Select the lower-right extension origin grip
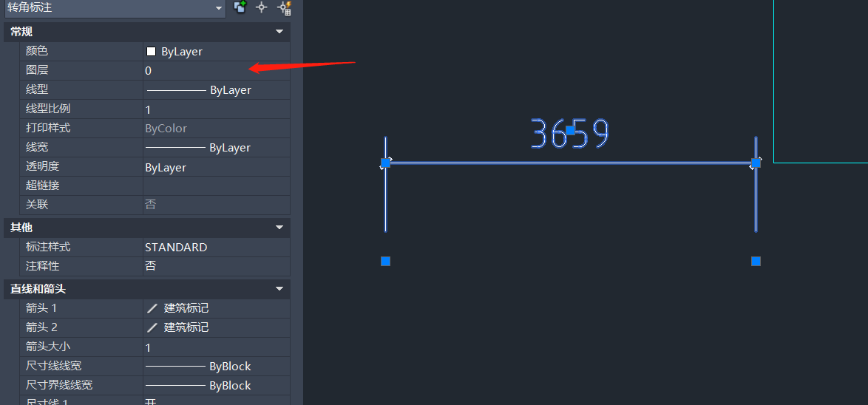Image resolution: width=868 pixels, height=405 pixels. click(756, 261)
